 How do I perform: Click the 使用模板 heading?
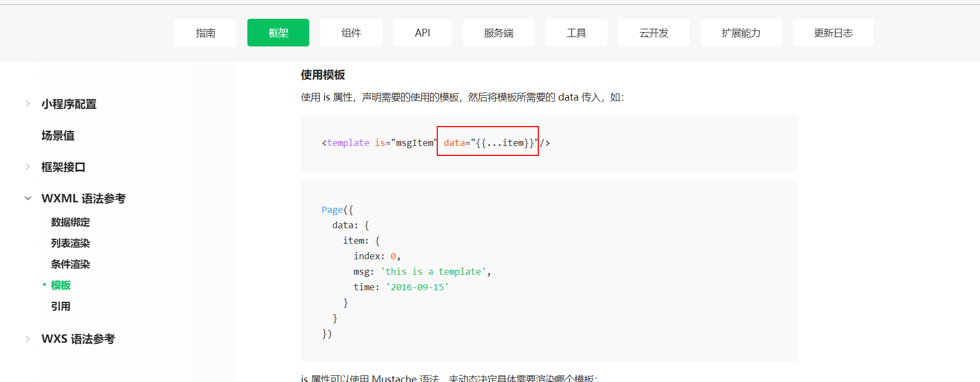click(x=323, y=75)
